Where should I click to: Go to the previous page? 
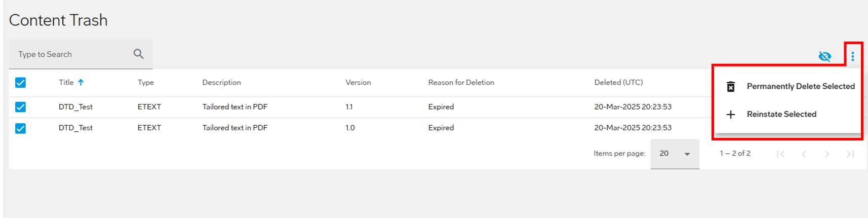click(x=804, y=154)
